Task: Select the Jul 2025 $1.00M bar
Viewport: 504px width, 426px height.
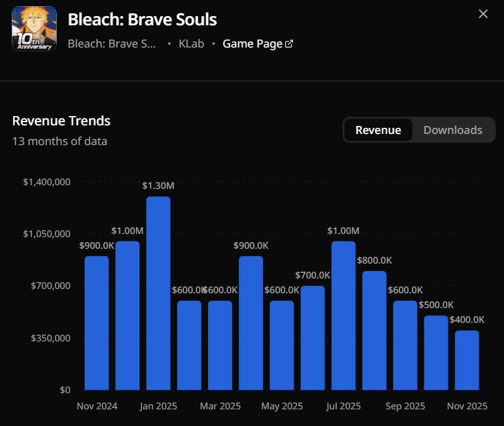Action: click(x=343, y=315)
